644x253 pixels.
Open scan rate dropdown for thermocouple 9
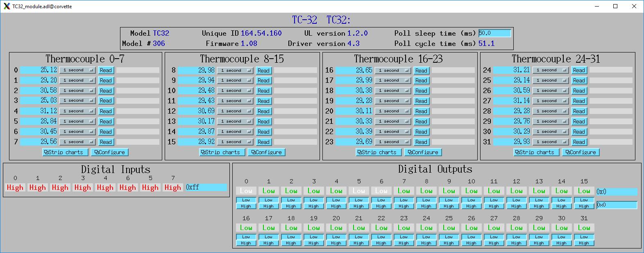(x=235, y=80)
